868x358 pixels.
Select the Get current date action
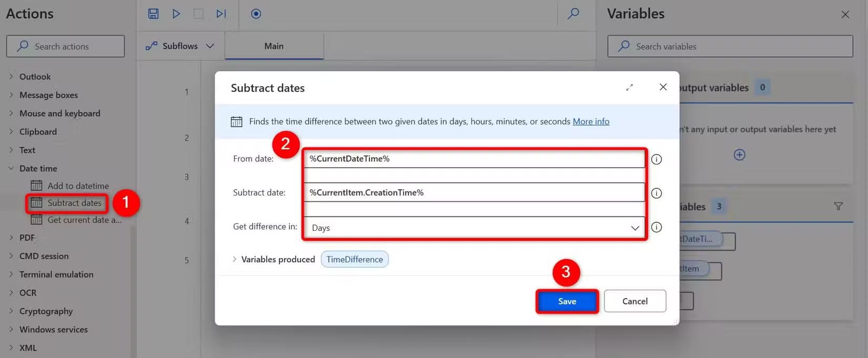coord(84,220)
